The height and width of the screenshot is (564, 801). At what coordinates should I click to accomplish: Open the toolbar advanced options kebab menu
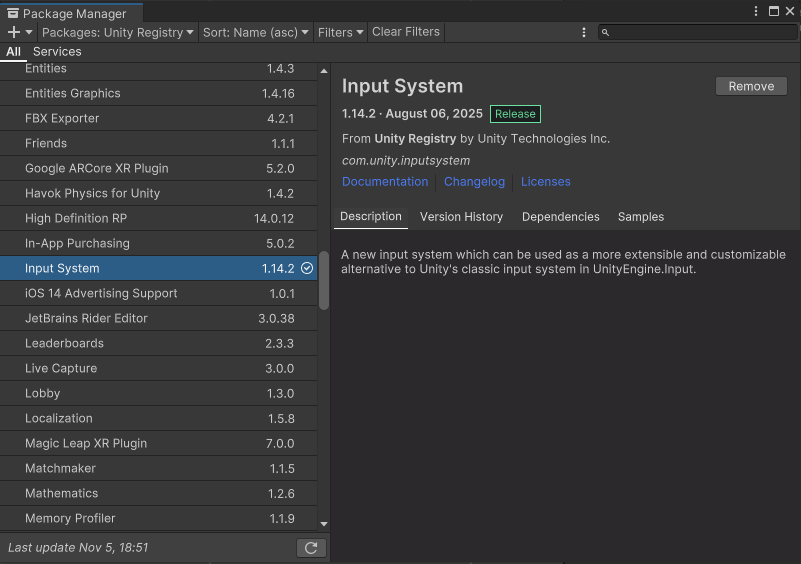pyautogui.click(x=584, y=32)
